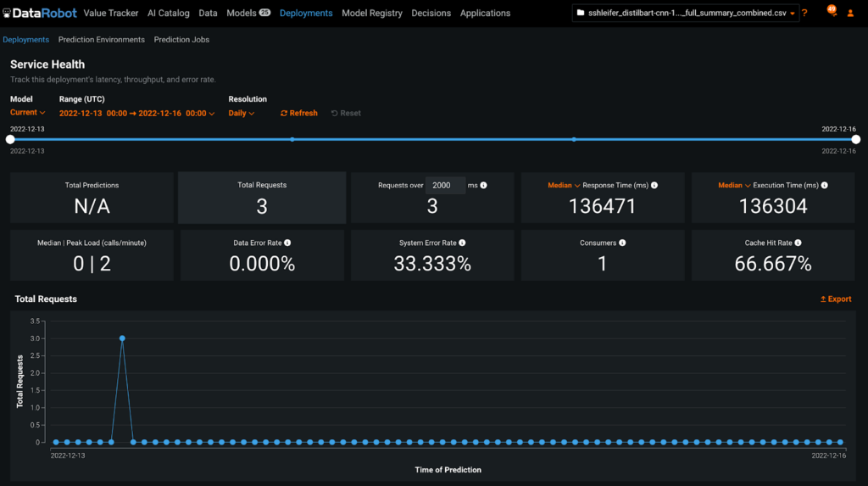The width and height of the screenshot is (868, 486).
Task: Open the project file selector dropdown
Action: [686, 14]
